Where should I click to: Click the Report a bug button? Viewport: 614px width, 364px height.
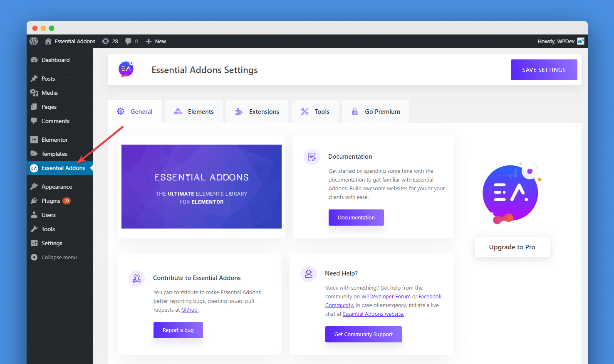(178, 330)
